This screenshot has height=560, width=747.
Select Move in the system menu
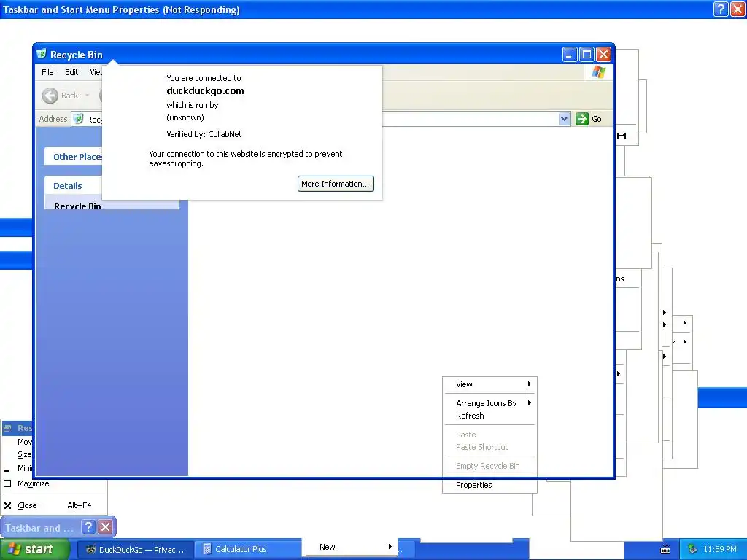(18, 442)
